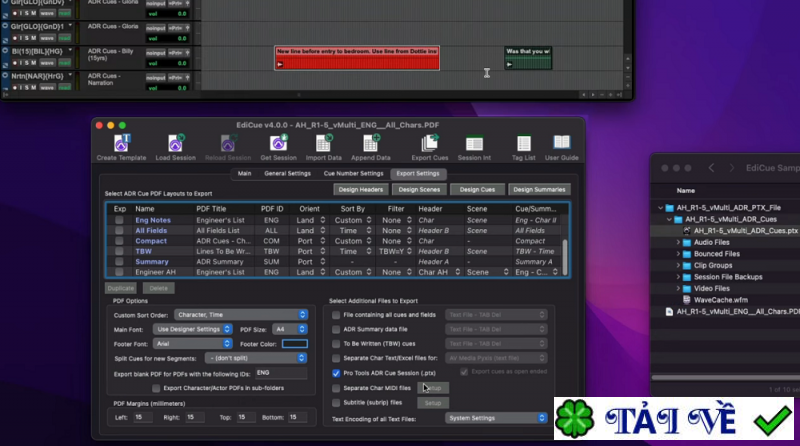Click the Get Session toolbar icon

pos(278,145)
